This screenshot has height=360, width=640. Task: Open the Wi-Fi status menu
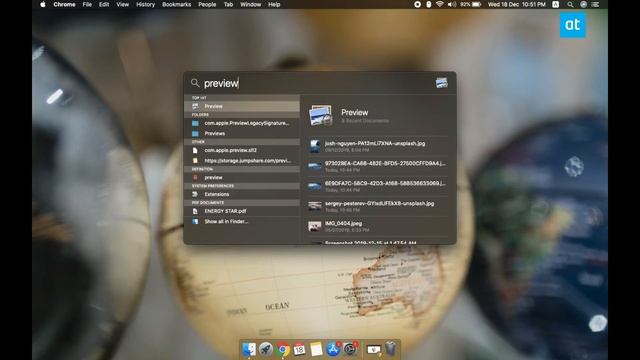(x=440, y=4)
